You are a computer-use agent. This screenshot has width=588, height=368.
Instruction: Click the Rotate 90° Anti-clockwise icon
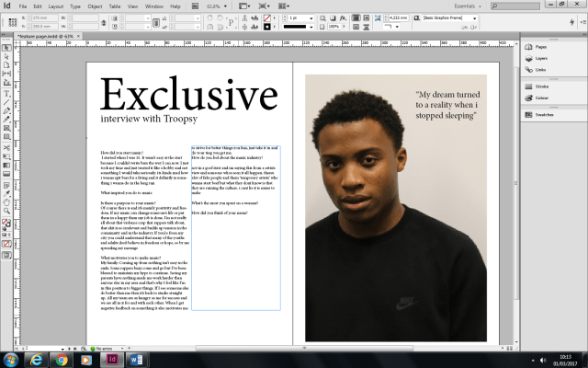[x=220, y=17]
